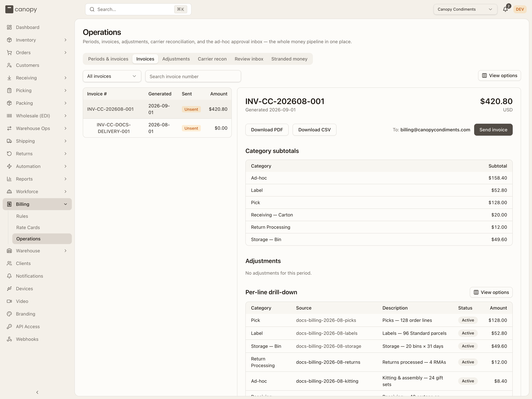Switch to the Adjustments tab
The height and width of the screenshot is (399, 532).
(x=176, y=59)
